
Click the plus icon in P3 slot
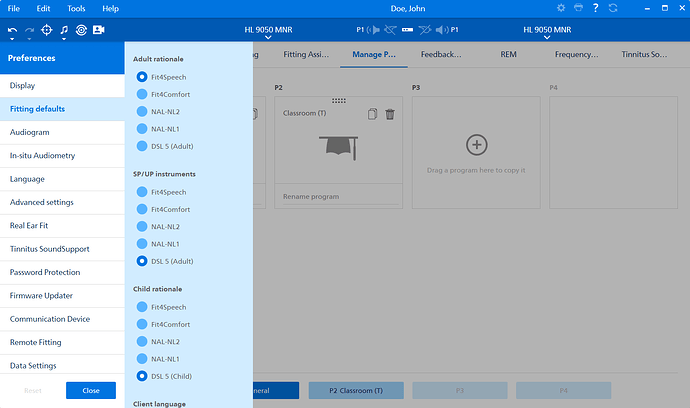point(477,145)
